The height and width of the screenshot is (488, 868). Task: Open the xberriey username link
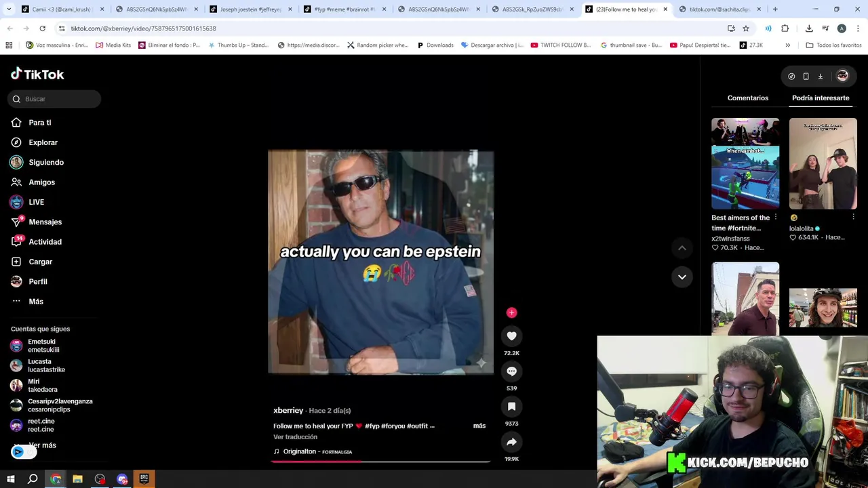click(x=288, y=411)
